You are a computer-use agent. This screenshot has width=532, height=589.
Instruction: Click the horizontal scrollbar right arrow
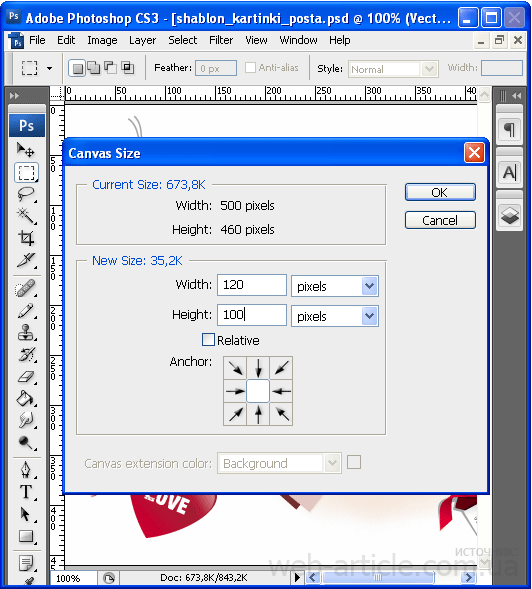coord(468,577)
